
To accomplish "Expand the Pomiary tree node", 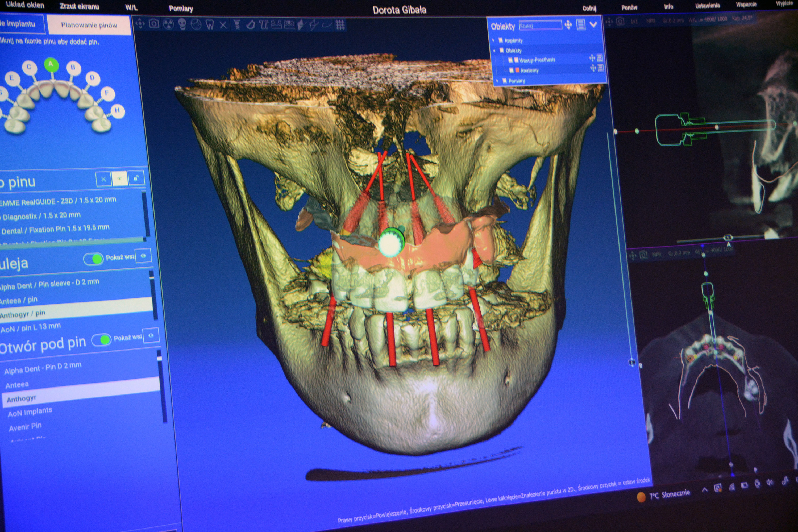I will (497, 81).
